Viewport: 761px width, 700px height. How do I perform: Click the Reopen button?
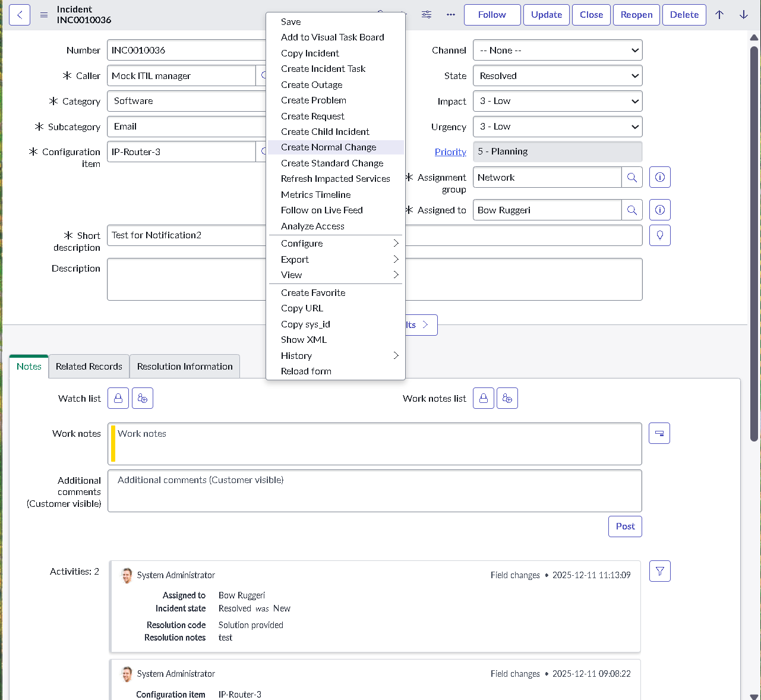click(x=636, y=15)
